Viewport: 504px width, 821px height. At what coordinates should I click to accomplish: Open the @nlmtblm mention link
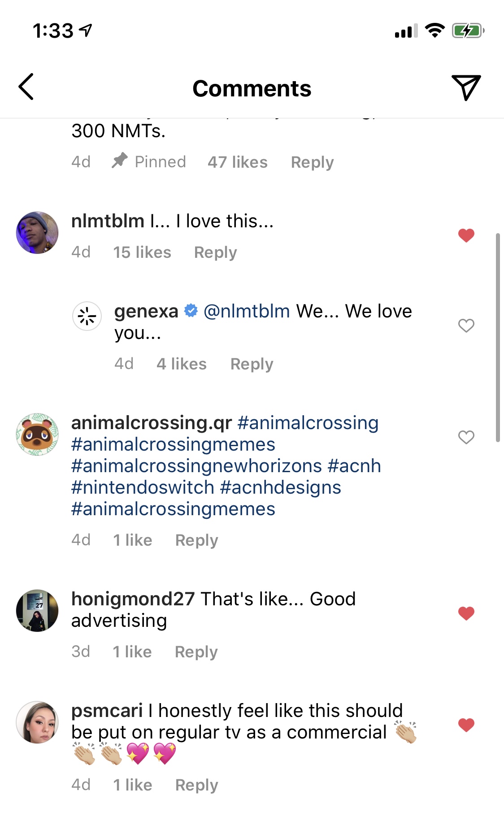pos(247,311)
